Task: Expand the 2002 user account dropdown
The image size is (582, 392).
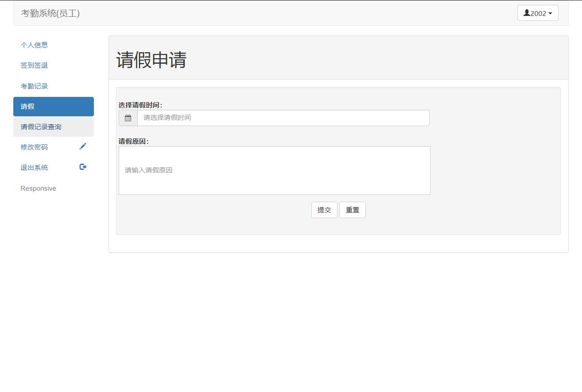Action: coord(537,13)
